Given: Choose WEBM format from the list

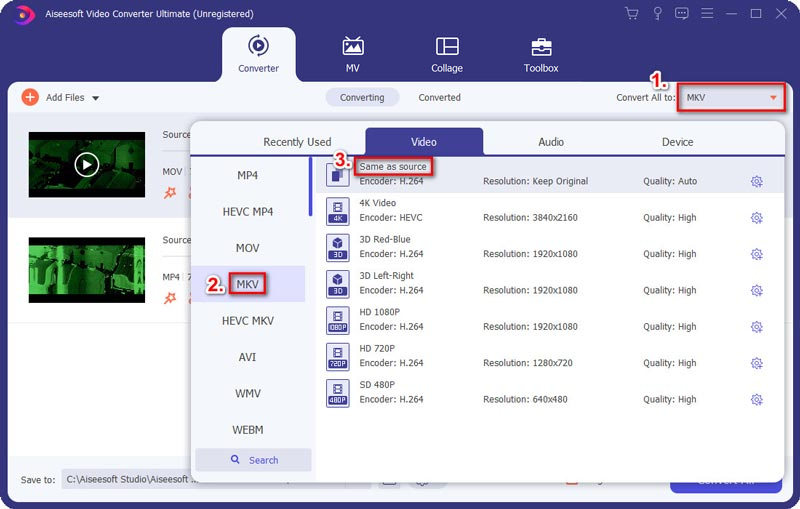Looking at the screenshot, I should [x=248, y=430].
